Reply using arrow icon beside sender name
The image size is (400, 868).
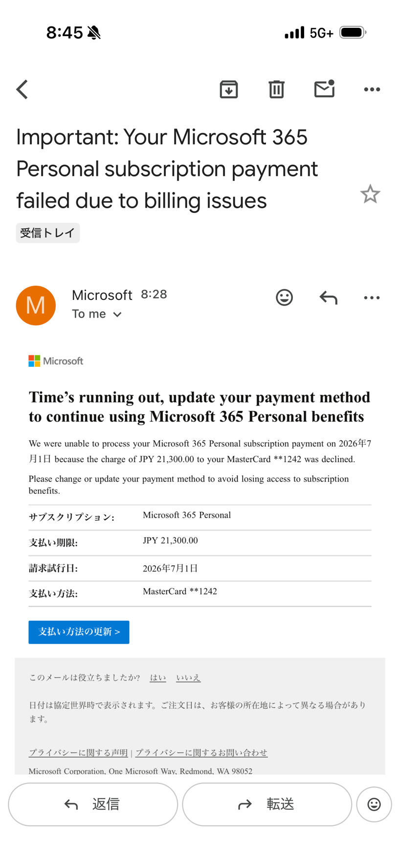(328, 297)
